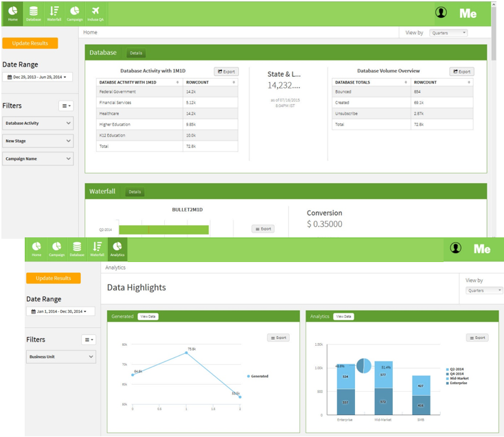
Task: Open the airplane icon in the navigation bar
Action: 95,12
